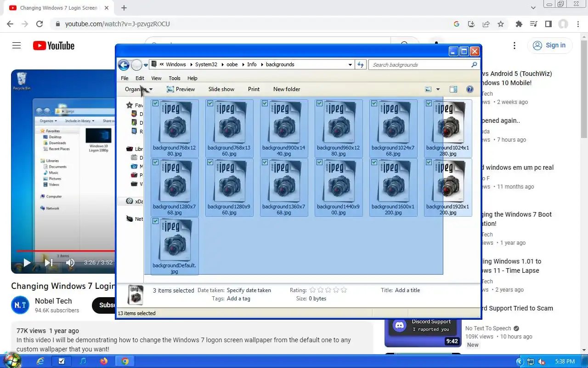The width and height of the screenshot is (588, 368).
Task: Rate selection with fifth star
Action: pyautogui.click(x=344, y=290)
